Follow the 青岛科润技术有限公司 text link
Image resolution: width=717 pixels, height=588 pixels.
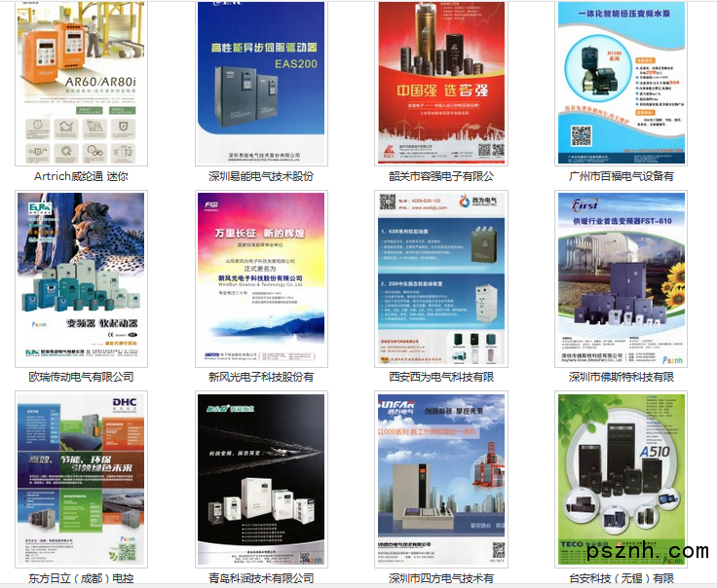point(261,578)
